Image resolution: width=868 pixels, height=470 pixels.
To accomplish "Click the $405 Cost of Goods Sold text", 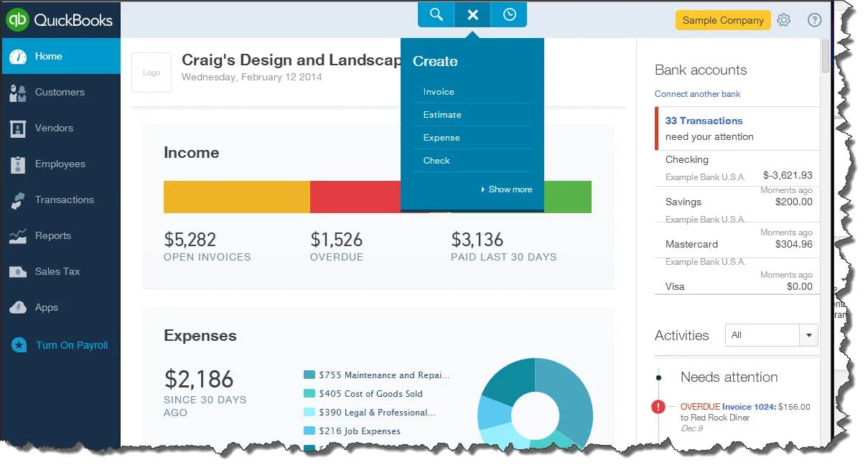I will 370,393.
